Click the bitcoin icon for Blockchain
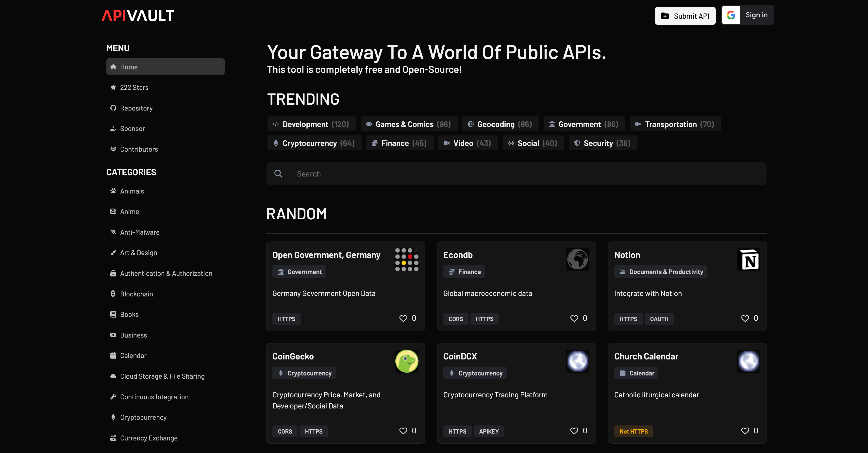The height and width of the screenshot is (453, 868). point(113,294)
